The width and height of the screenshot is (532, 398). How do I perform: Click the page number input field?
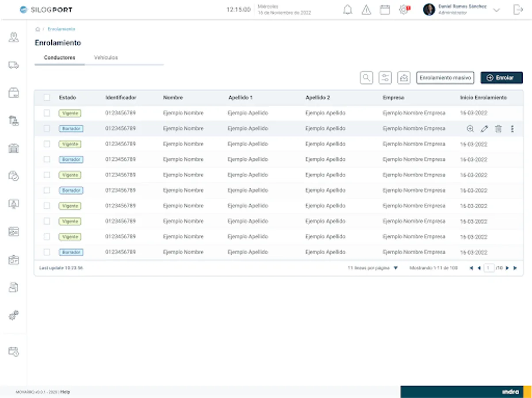click(x=489, y=268)
